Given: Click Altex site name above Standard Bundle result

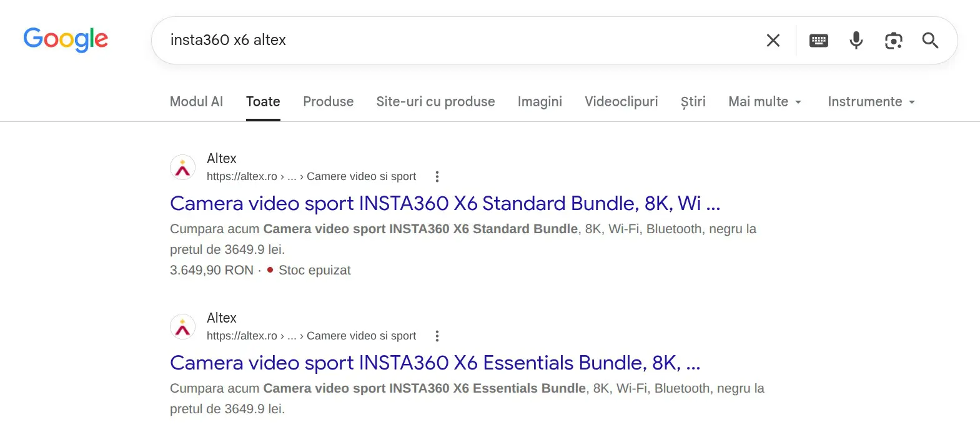Looking at the screenshot, I should click(222, 158).
